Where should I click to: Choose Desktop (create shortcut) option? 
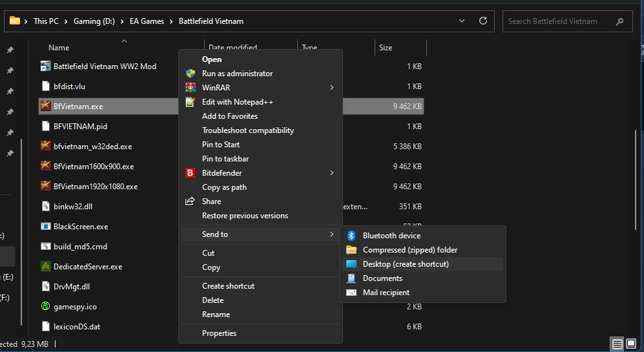click(405, 264)
